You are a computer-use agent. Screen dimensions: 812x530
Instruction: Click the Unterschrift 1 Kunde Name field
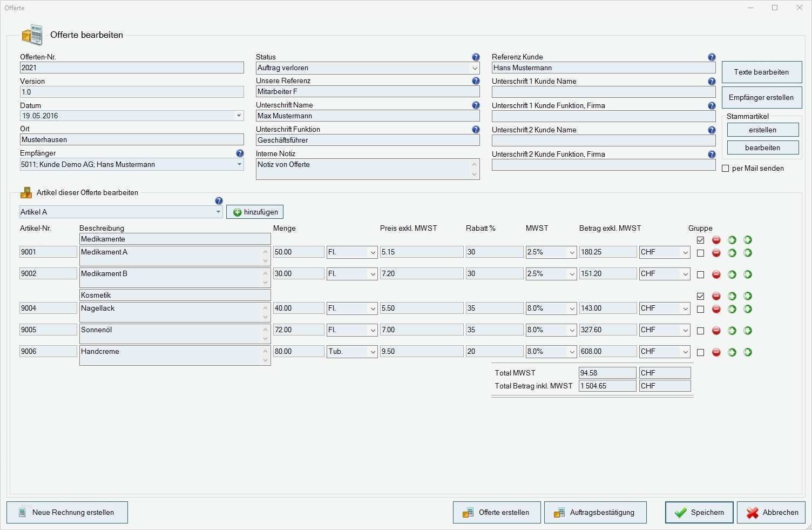[604, 92]
